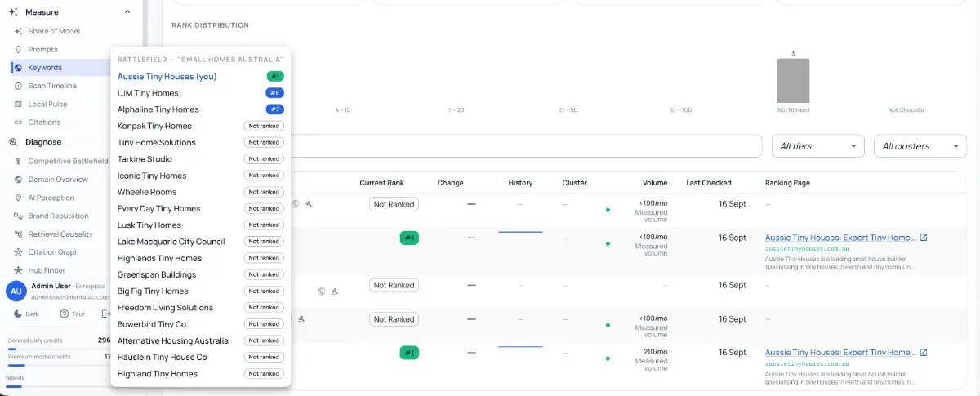Select Iconic Tiny Homes entry
The height and width of the screenshot is (396, 980).
point(152,176)
